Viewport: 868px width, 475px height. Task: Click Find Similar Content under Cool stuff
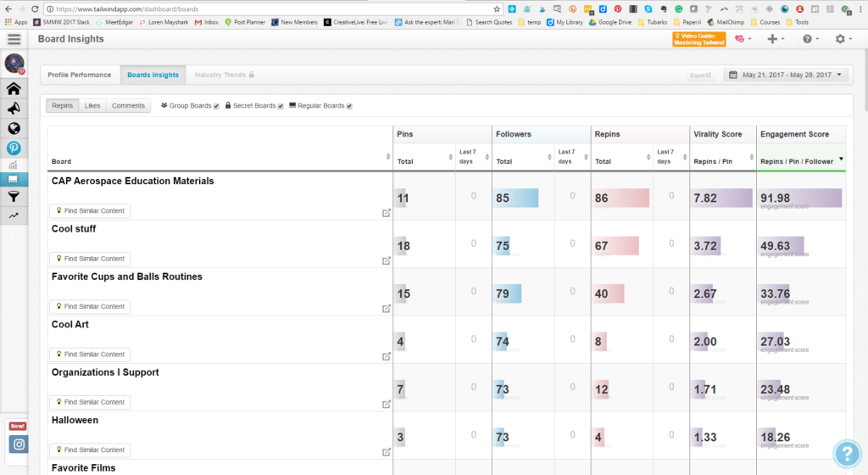coord(90,259)
